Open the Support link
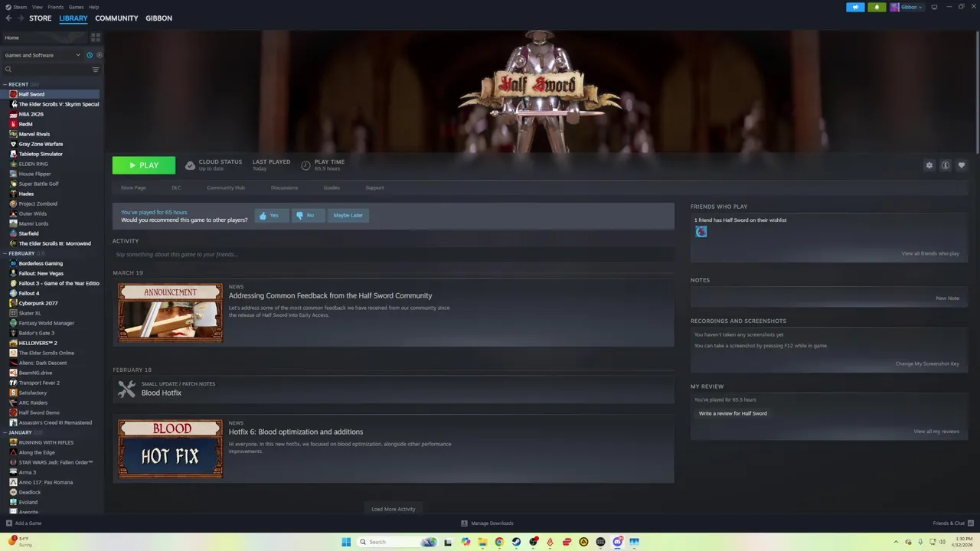Viewport: 980px width, 551px height. pos(374,187)
